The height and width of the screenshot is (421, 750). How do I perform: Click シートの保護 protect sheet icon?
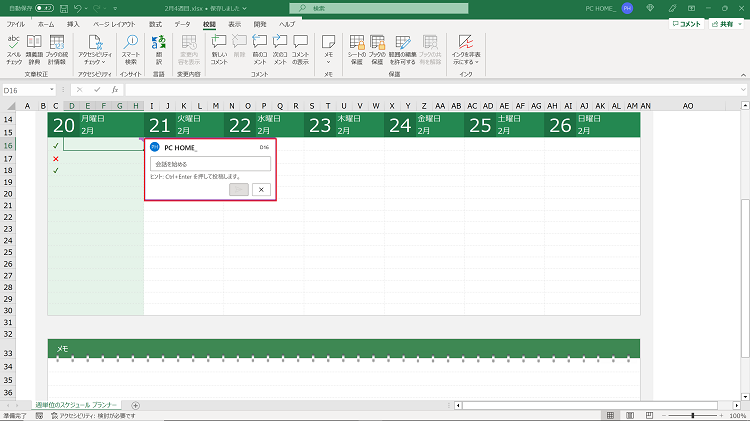click(x=356, y=46)
